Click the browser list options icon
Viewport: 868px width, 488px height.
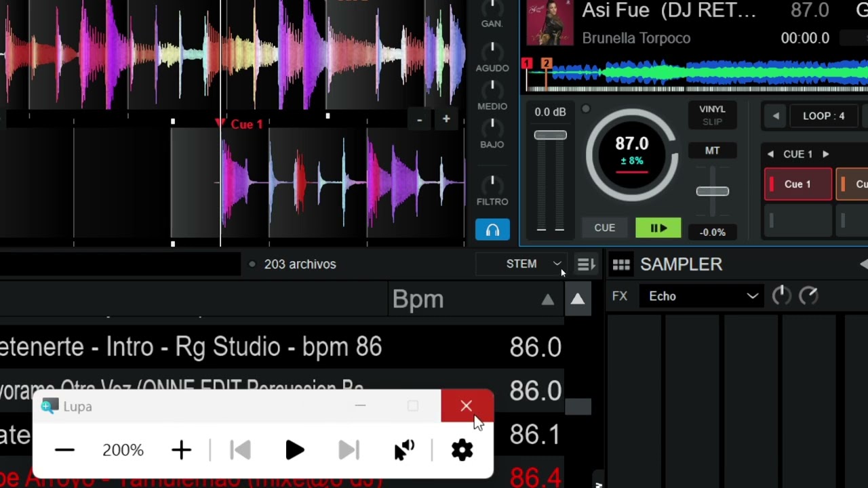[586, 264]
